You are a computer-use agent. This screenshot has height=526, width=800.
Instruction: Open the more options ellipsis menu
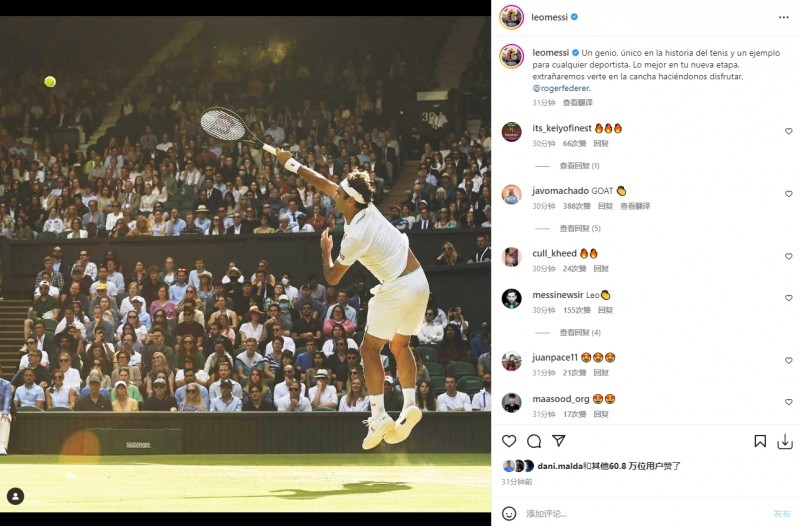[784, 17]
